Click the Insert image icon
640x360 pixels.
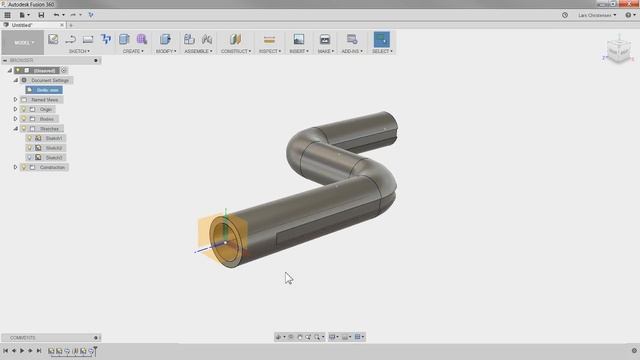point(299,39)
